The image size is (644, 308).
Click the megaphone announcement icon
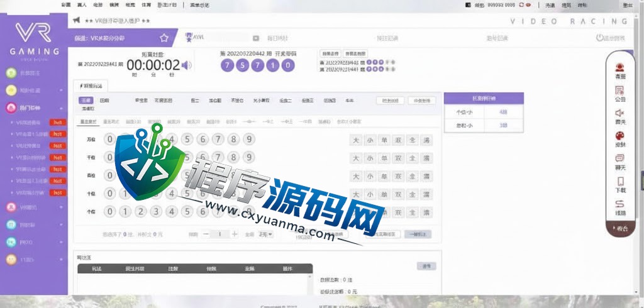tap(76, 19)
